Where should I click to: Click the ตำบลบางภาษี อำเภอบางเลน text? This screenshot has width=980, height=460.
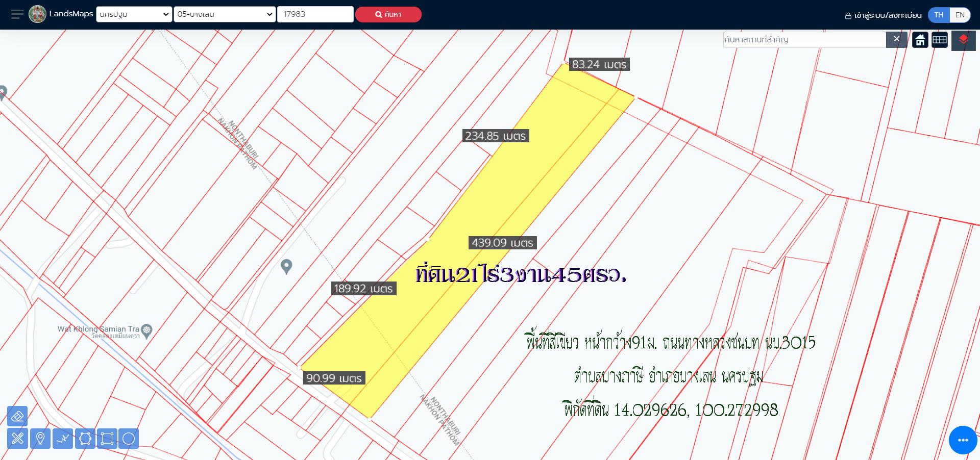tap(668, 377)
